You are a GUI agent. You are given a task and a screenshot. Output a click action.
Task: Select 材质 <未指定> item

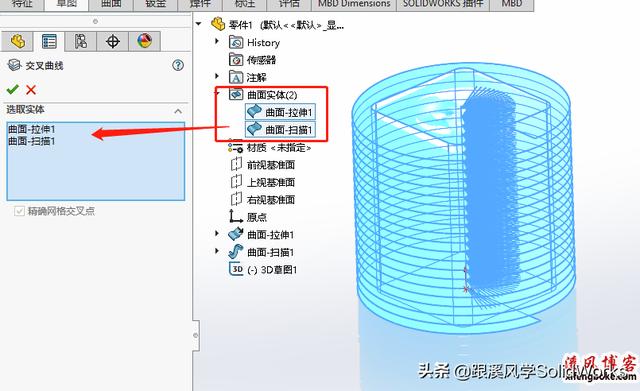[x=279, y=148]
